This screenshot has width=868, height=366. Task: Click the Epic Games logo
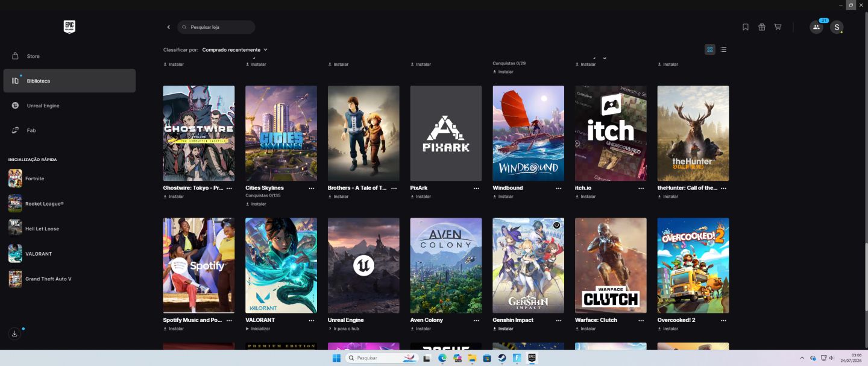pyautogui.click(x=69, y=27)
